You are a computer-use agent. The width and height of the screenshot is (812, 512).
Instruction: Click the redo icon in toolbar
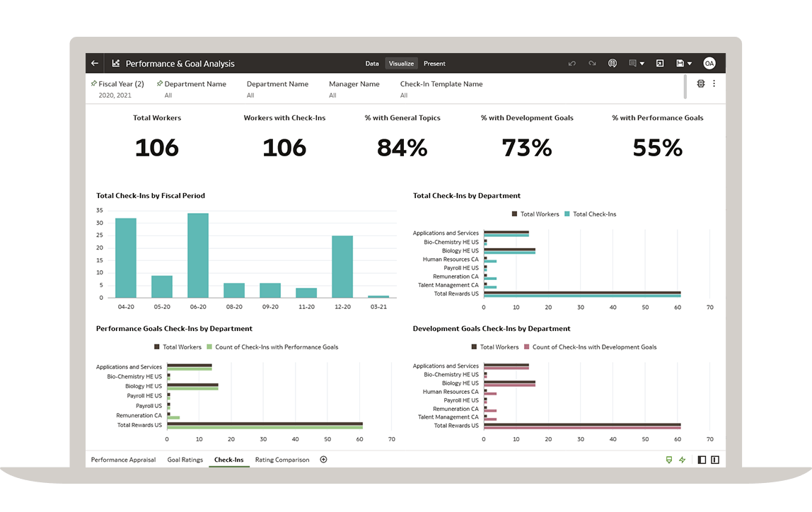coord(592,64)
